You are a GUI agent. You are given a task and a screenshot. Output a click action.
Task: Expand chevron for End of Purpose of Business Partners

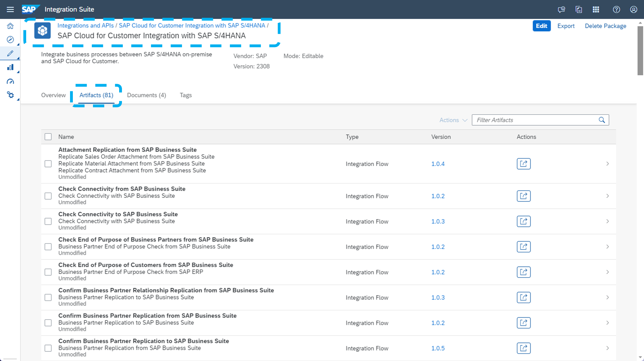607,247
